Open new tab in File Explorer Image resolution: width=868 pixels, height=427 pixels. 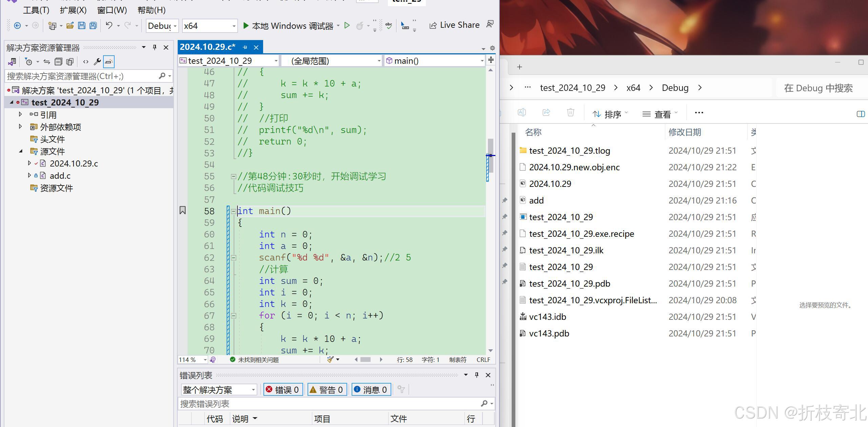[519, 67]
